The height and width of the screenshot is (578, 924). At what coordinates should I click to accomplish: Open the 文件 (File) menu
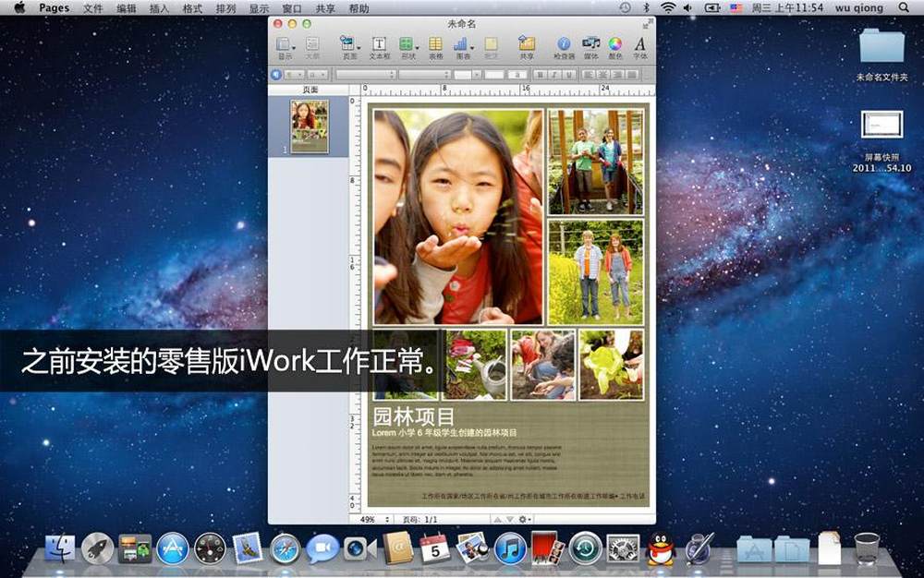coord(92,7)
